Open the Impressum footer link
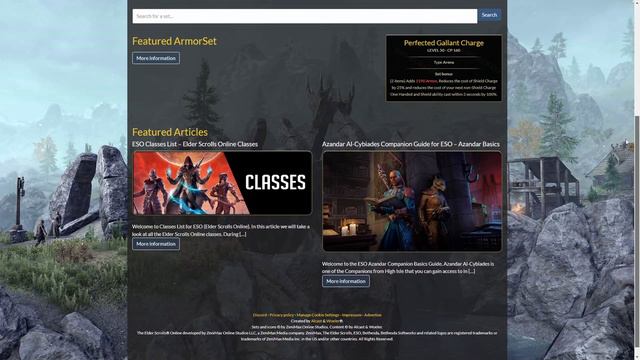640x360 pixels. pos(351,315)
